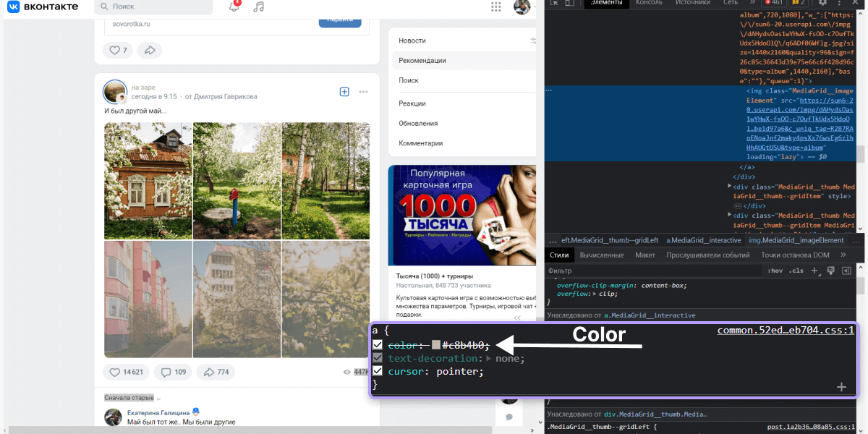This screenshot has width=868, height=434.
Task: Expand the text-decoration shorthand triangle
Action: (x=488, y=358)
